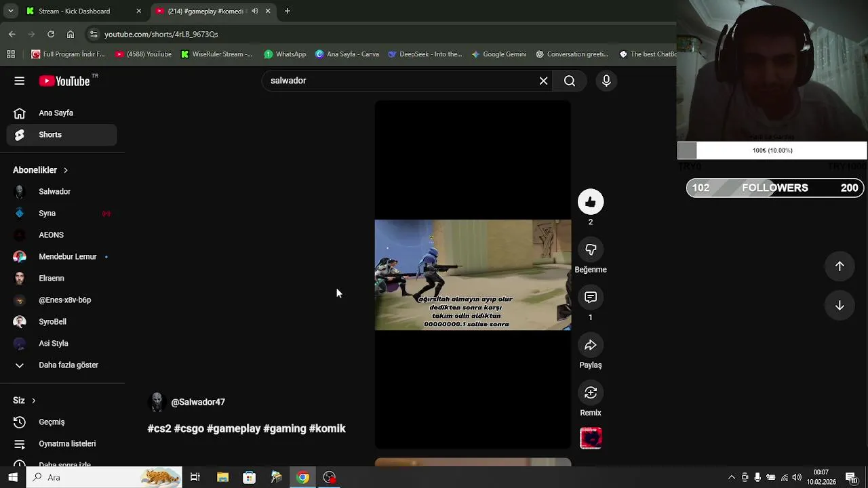This screenshot has height=488, width=868.
Task: Close the YouTube Shorts tab
Action: click(268, 11)
